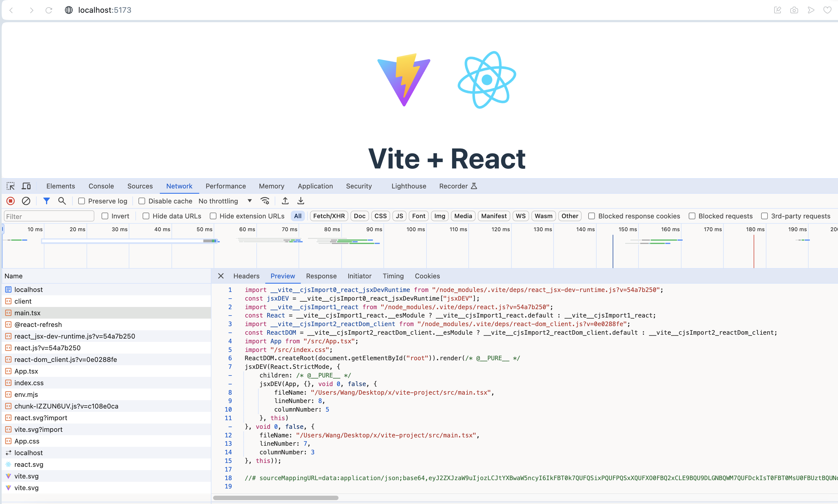The width and height of the screenshot is (838, 504).
Task: Stop recording network log
Action: coord(11,201)
